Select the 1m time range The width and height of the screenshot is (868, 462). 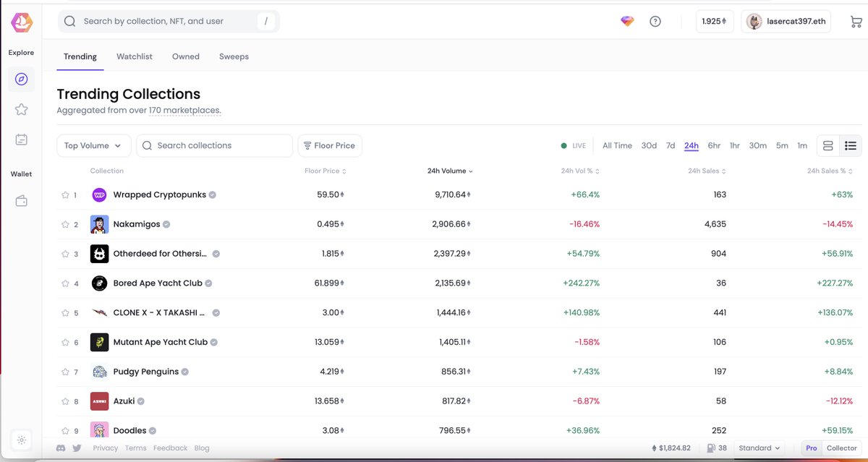(x=802, y=145)
